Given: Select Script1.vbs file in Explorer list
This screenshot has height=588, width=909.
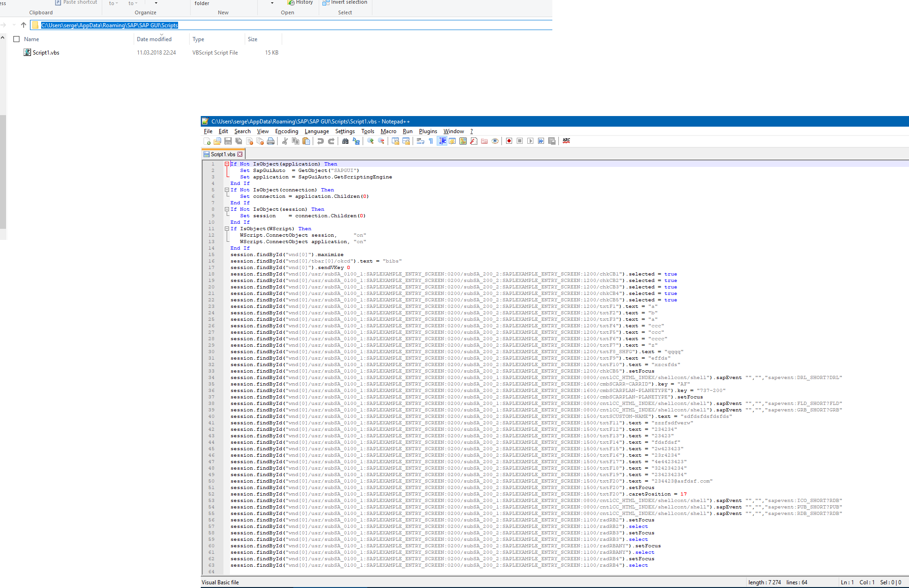Looking at the screenshot, I should 46,53.
